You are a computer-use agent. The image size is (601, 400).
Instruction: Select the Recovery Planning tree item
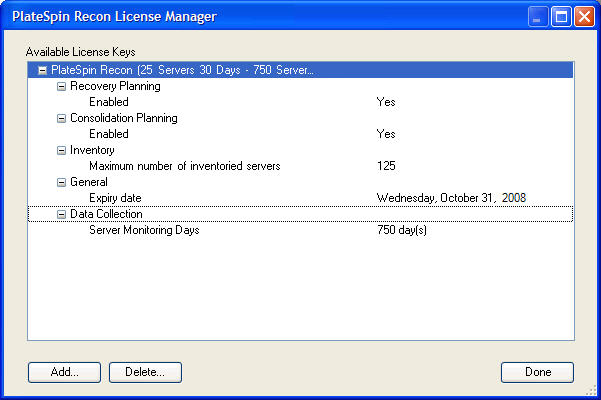(x=115, y=87)
